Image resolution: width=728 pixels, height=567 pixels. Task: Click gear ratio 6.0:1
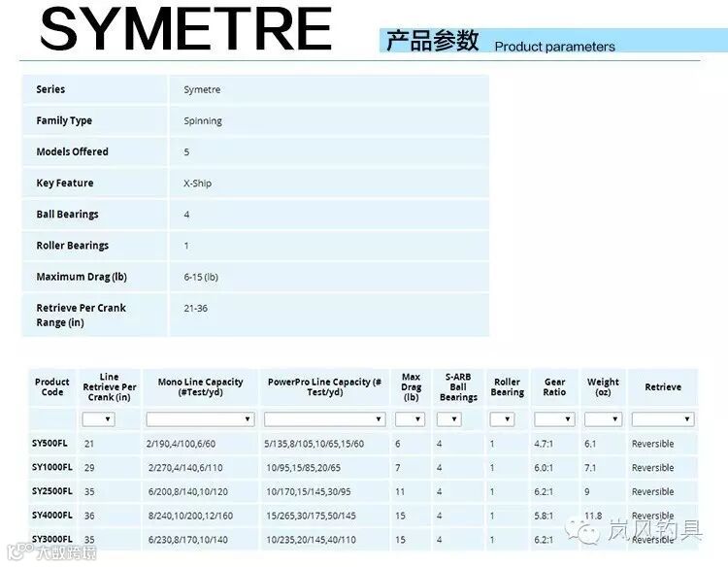(544, 468)
